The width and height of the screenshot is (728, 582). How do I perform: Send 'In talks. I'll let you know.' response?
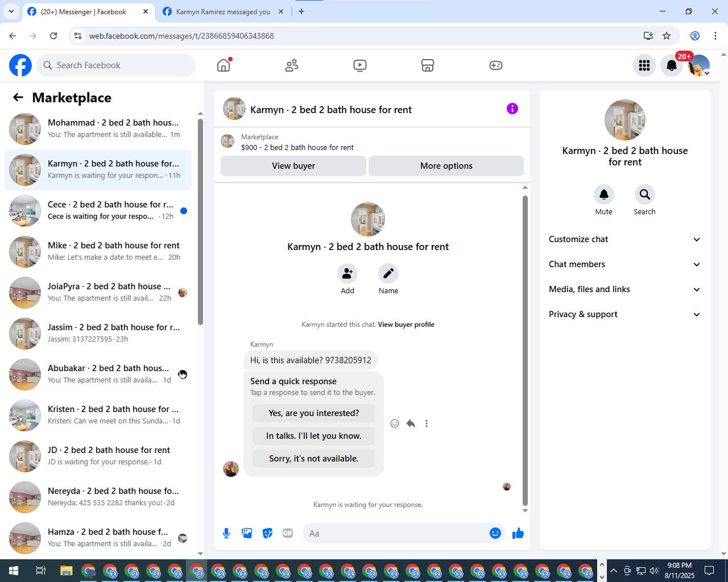pyautogui.click(x=314, y=436)
